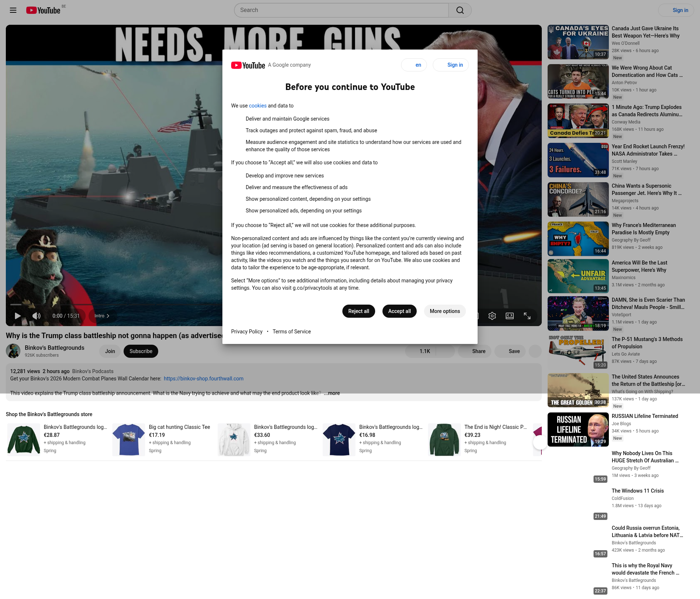Image resolution: width=700 pixels, height=599 pixels.
Task: Open More options in consent dialog
Action: click(444, 311)
